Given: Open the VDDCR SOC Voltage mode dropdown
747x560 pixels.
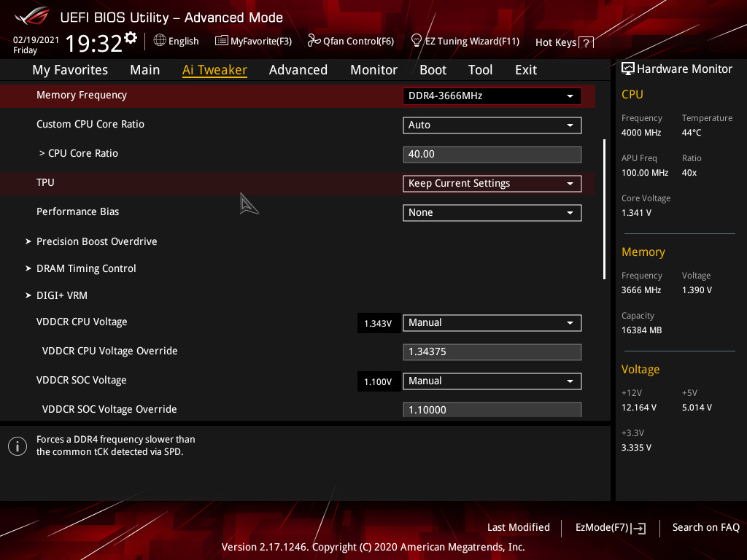Looking at the screenshot, I should coord(492,381).
